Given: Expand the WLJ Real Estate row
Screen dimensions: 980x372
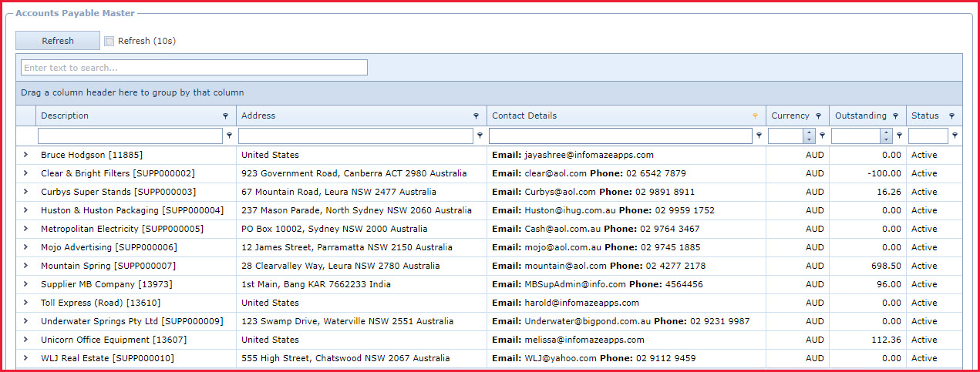Looking at the screenshot, I should point(25,358).
